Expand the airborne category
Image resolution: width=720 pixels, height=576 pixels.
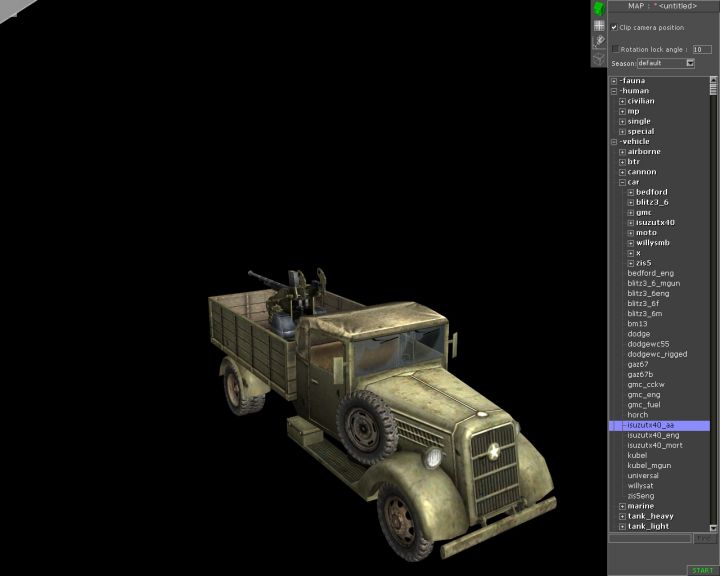pos(622,152)
